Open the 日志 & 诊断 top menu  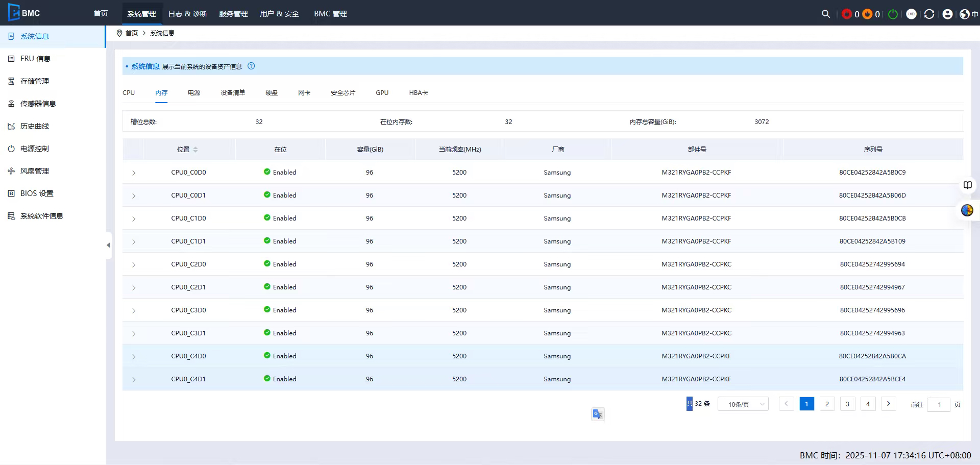(187, 14)
